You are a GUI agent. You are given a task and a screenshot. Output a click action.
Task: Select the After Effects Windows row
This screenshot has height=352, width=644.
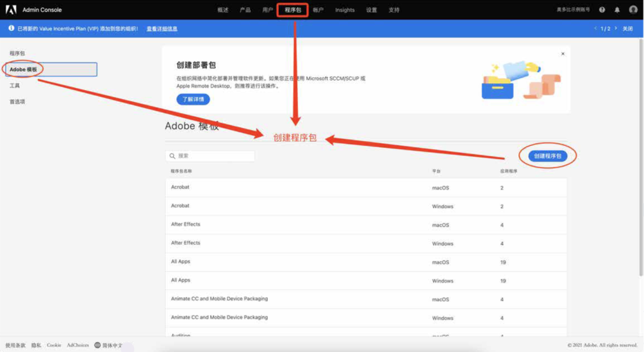366,243
